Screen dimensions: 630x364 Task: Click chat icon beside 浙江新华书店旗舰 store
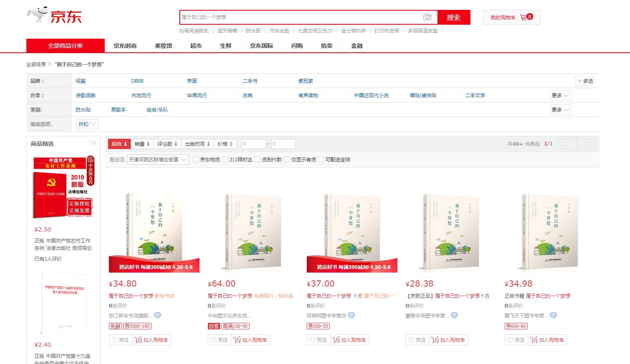pos(157,315)
